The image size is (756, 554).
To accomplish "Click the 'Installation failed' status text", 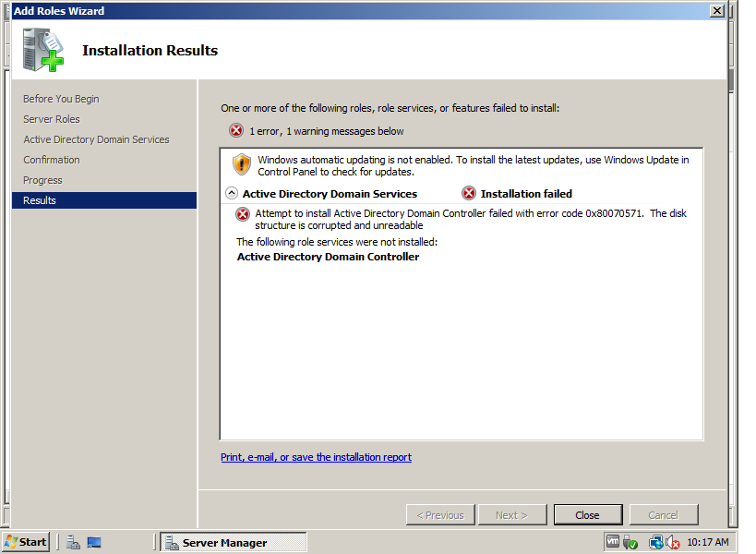I will pos(526,193).
